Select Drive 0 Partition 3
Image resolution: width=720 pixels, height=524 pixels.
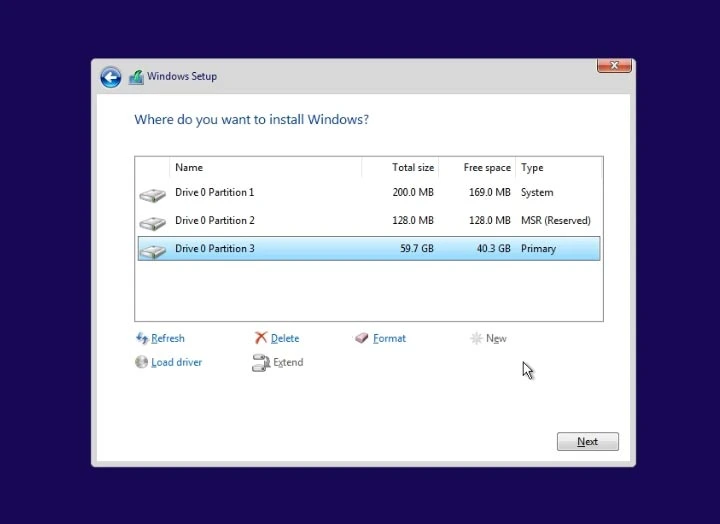[369, 248]
